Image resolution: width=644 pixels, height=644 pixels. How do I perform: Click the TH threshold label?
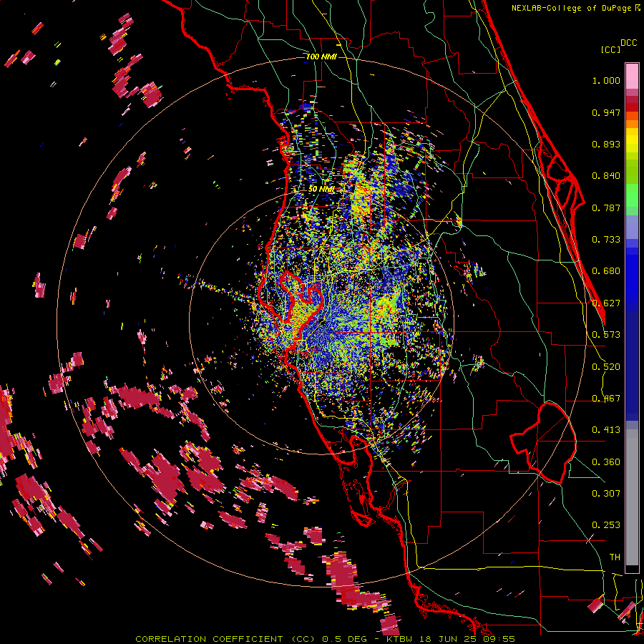(615, 557)
